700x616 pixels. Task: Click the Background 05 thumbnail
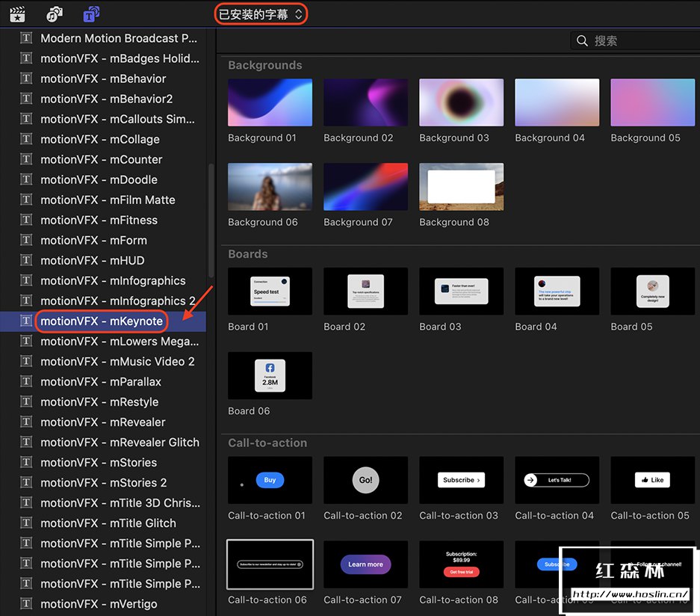pyautogui.click(x=653, y=102)
